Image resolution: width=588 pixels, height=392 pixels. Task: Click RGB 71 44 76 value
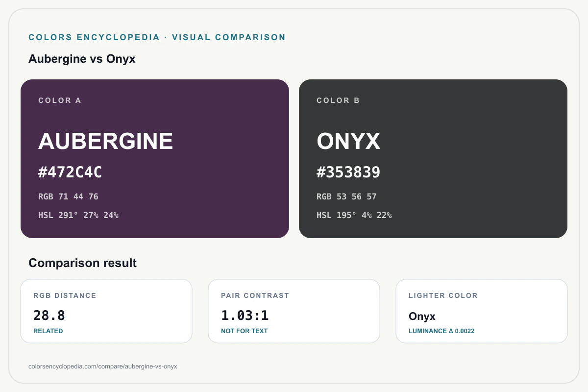coord(68,197)
